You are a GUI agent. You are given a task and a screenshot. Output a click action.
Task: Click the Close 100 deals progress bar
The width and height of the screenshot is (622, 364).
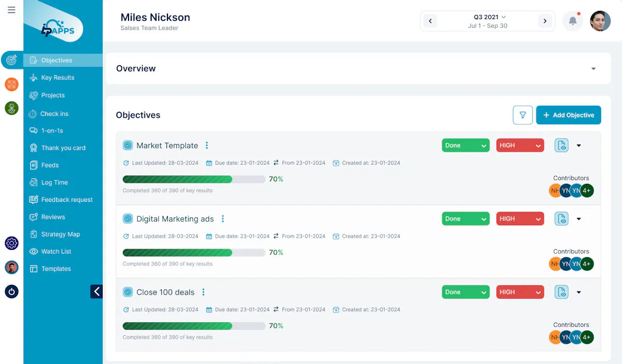click(194, 326)
